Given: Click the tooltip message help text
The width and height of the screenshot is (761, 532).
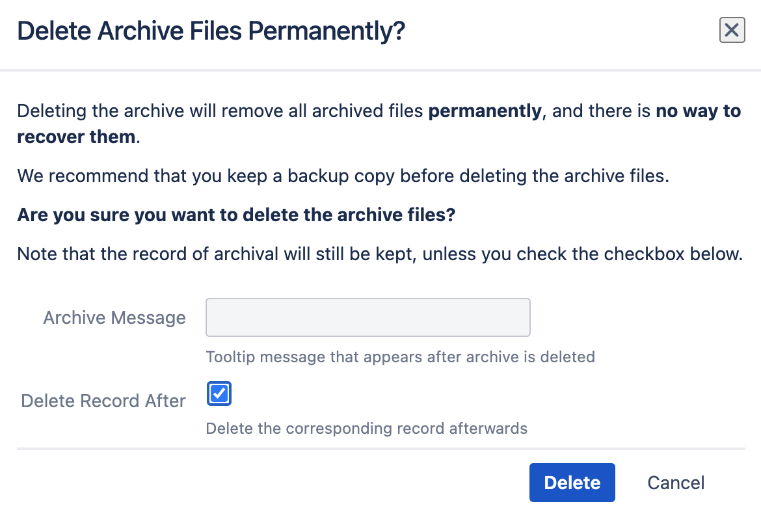Looking at the screenshot, I should pos(400,356).
